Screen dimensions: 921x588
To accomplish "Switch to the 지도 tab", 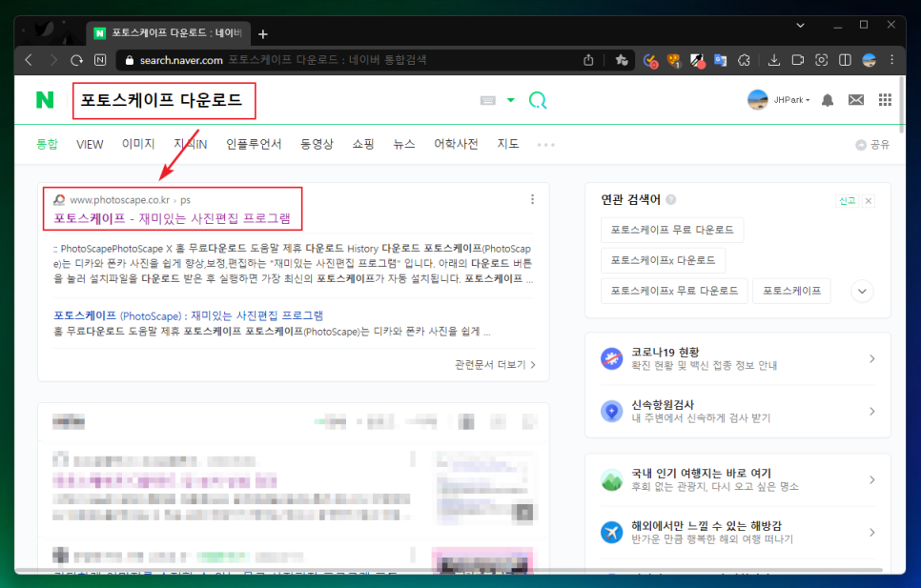I will (508, 144).
